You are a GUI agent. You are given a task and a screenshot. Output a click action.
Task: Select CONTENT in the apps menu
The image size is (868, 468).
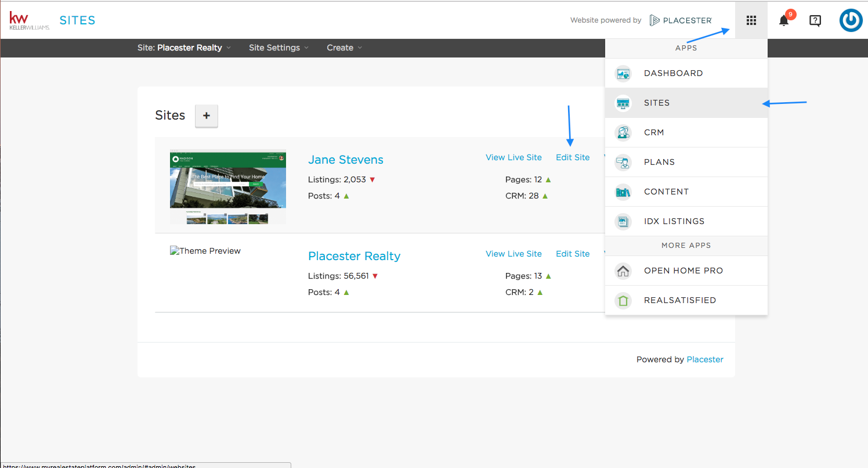(x=686, y=192)
